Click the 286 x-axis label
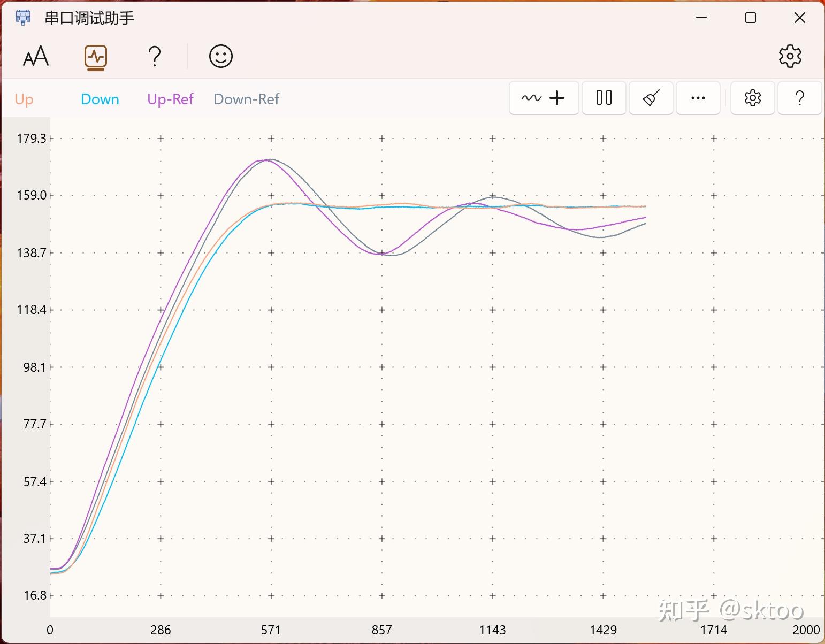 pos(161,630)
